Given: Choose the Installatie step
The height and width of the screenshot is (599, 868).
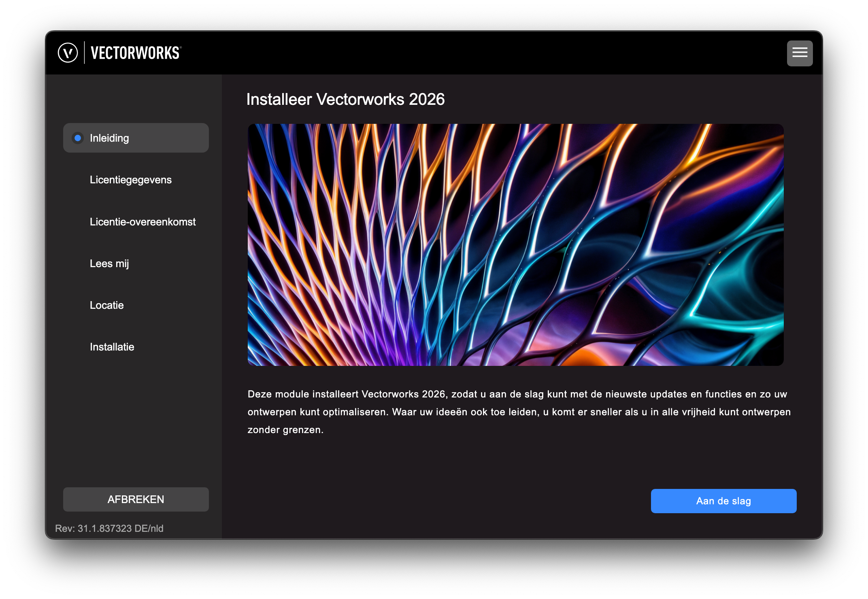Looking at the screenshot, I should pyautogui.click(x=112, y=347).
